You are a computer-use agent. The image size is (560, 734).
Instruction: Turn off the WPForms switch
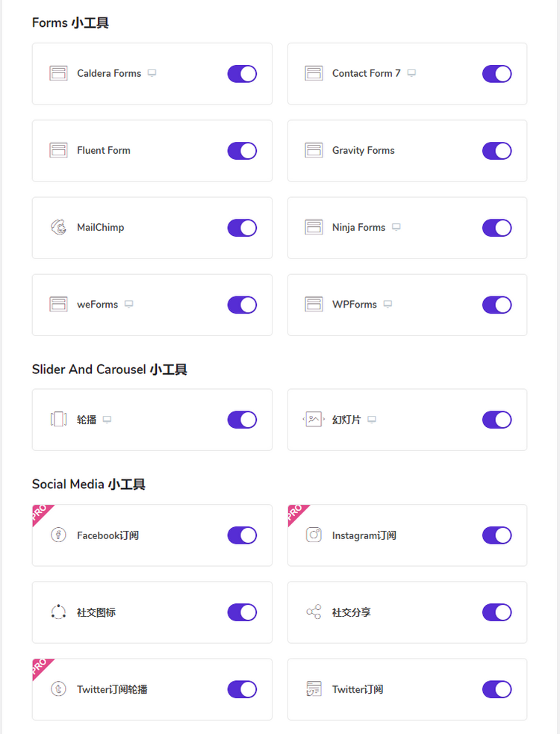tap(497, 305)
